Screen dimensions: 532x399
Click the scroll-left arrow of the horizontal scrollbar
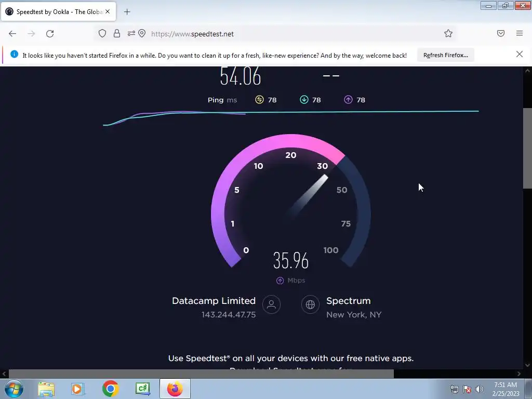click(4, 374)
